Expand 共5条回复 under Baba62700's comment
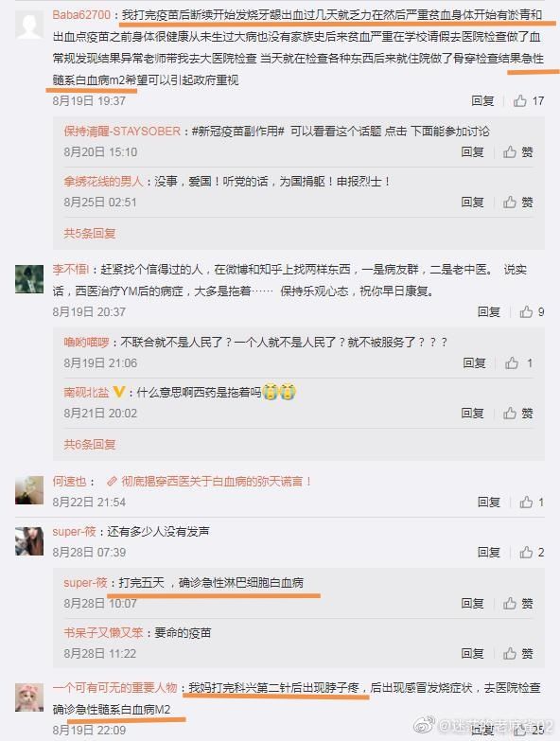 tap(90, 233)
